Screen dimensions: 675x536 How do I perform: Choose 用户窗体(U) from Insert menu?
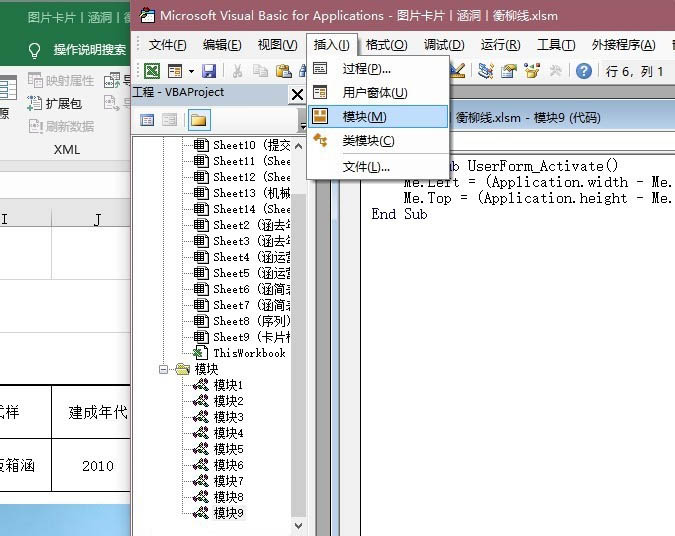[378, 93]
